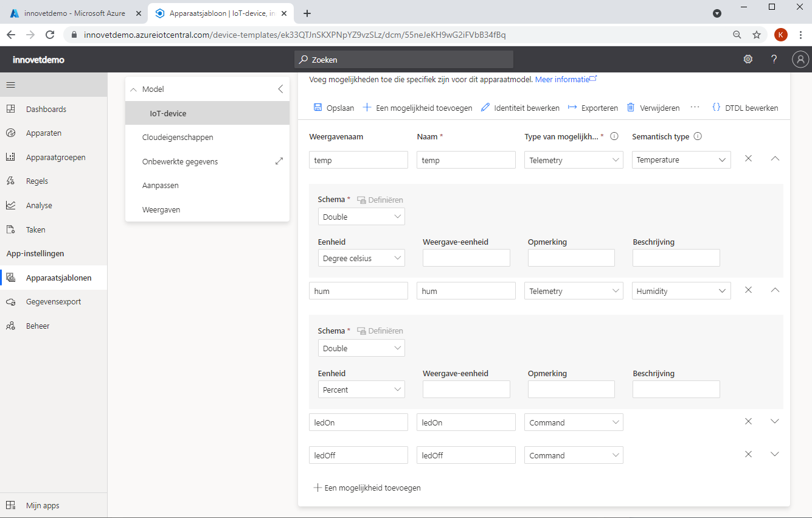
Task: Click bottom Een mogelijkheid toevoegen button
Action: (x=367, y=488)
